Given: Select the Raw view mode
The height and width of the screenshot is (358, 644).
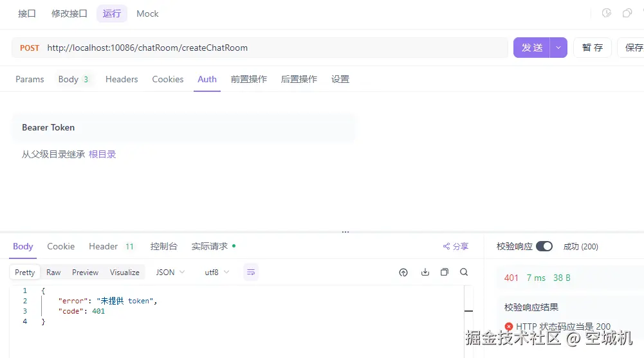Looking at the screenshot, I should coord(53,273).
